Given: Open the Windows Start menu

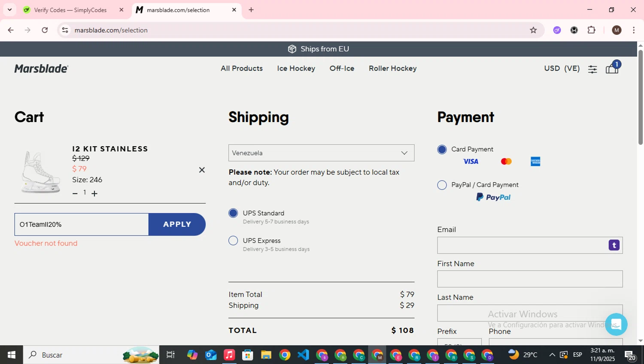Looking at the screenshot, I should (12, 355).
